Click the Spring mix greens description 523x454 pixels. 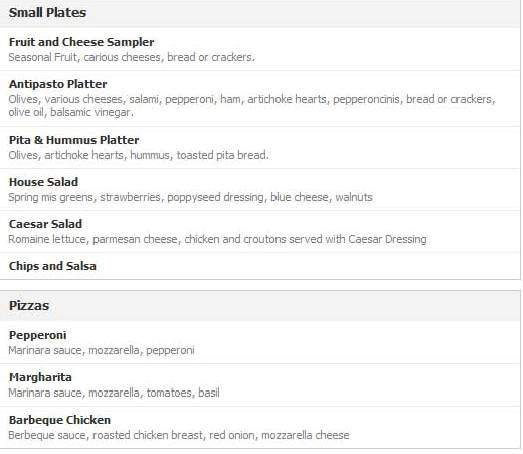click(x=190, y=197)
